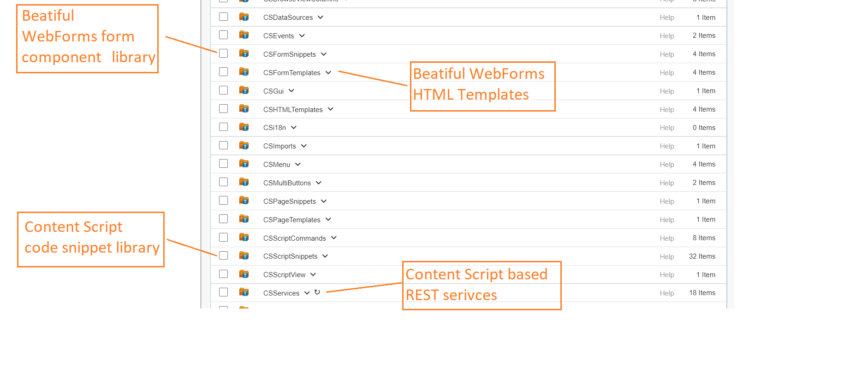Image resolution: width=868 pixels, height=367 pixels.
Task: Tick the CSFormTemplates row checkbox
Action: click(224, 72)
